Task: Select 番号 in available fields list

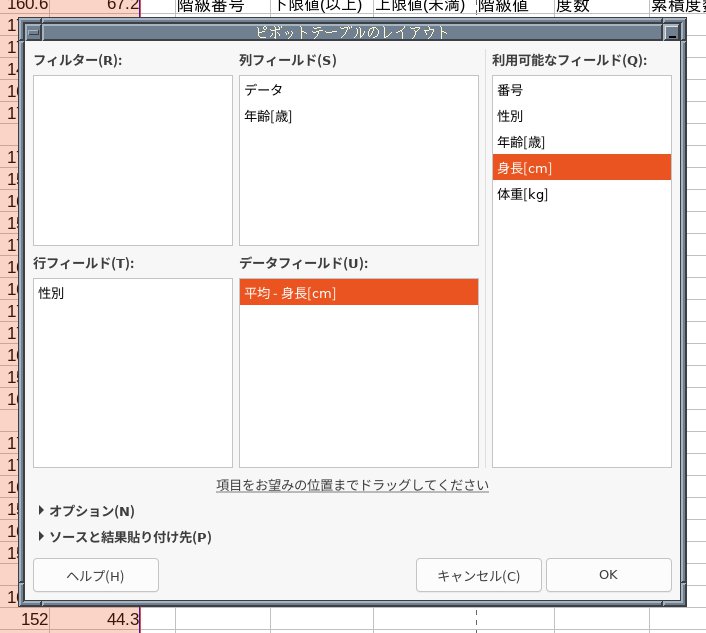Action: (510, 90)
